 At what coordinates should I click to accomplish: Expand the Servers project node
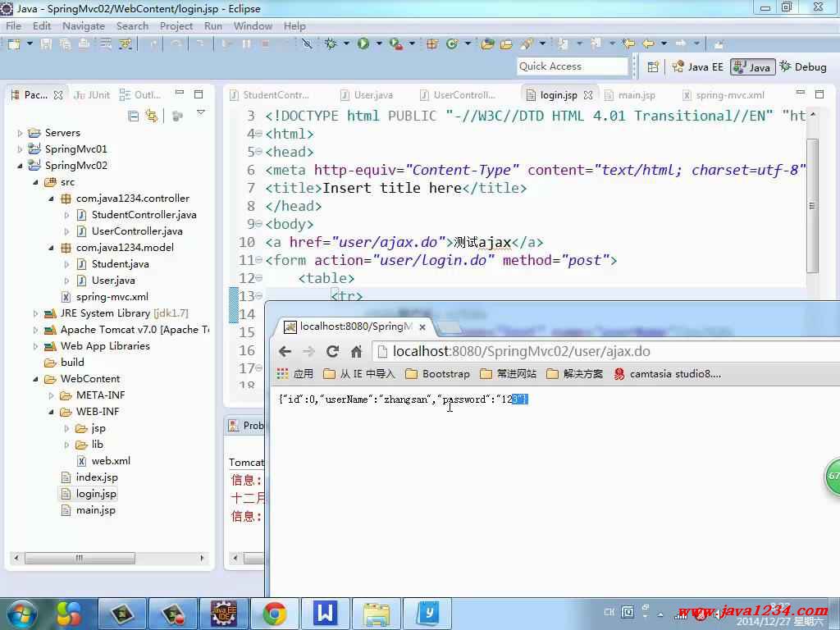20,133
